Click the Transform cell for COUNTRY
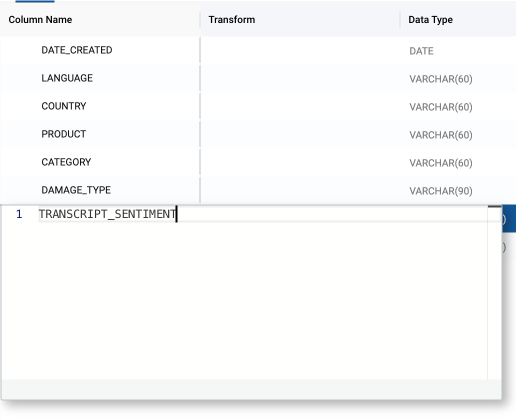Image resolution: width=516 pixels, height=420 pixels. 300,106
